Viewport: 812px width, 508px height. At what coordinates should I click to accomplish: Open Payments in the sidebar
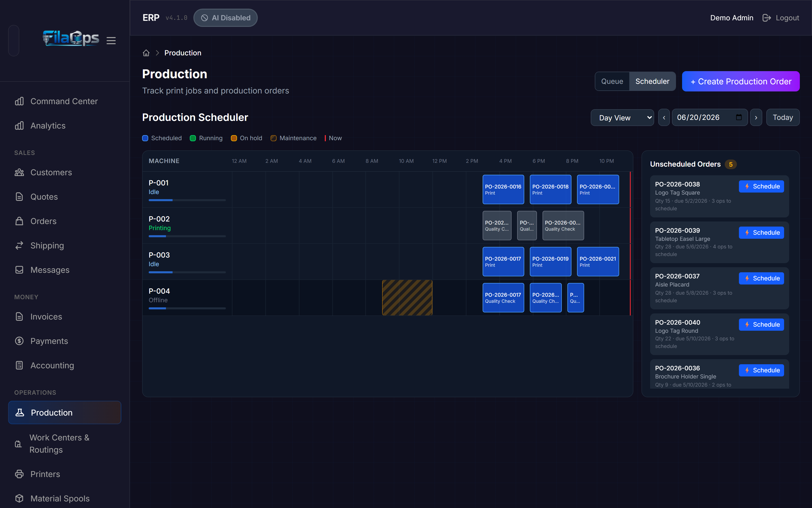click(x=65, y=341)
